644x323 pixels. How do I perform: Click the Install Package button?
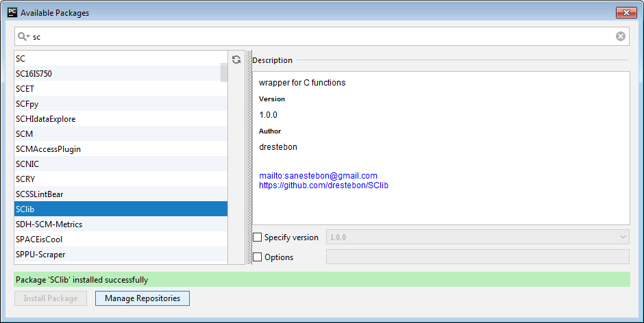(51, 298)
